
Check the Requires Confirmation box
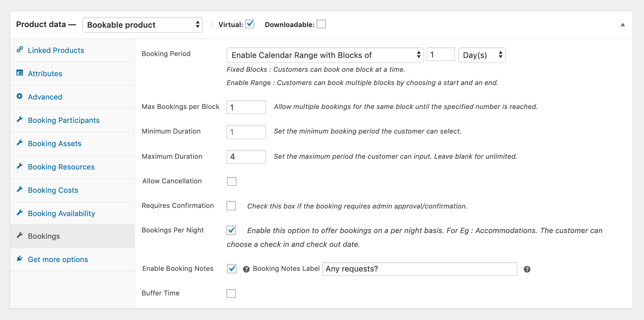tap(231, 206)
